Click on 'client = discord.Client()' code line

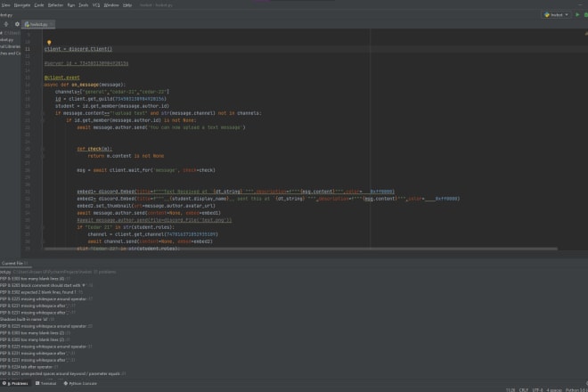(x=78, y=49)
